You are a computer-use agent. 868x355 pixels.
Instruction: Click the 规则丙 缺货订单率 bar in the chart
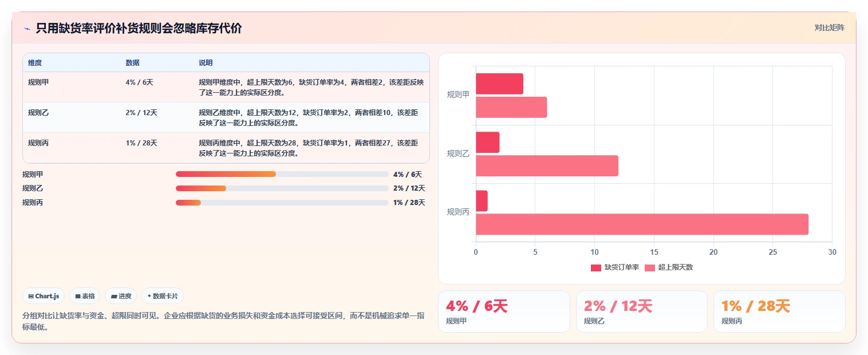point(482,201)
